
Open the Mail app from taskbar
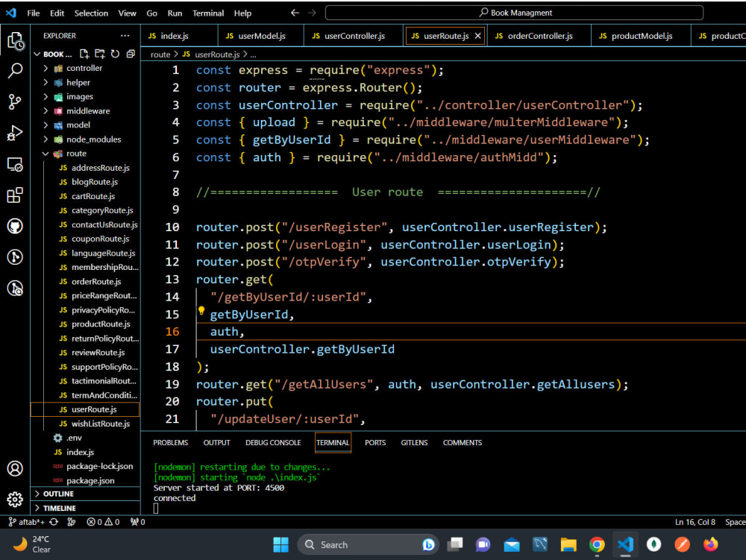click(512, 545)
